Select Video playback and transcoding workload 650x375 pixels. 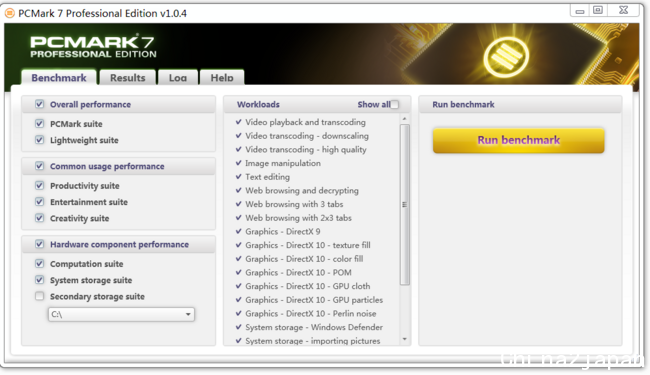pos(306,122)
